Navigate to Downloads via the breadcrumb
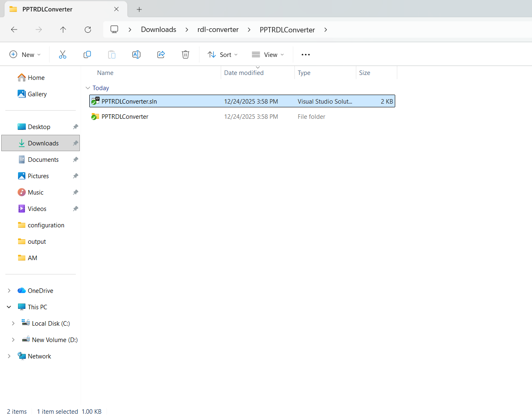 pyautogui.click(x=158, y=29)
